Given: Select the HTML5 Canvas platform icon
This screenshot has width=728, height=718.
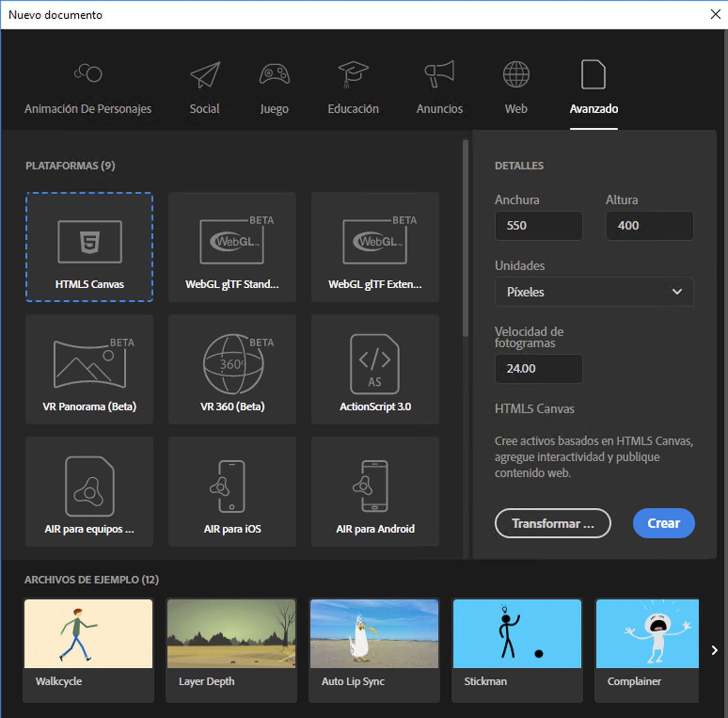Looking at the screenshot, I should [90, 242].
